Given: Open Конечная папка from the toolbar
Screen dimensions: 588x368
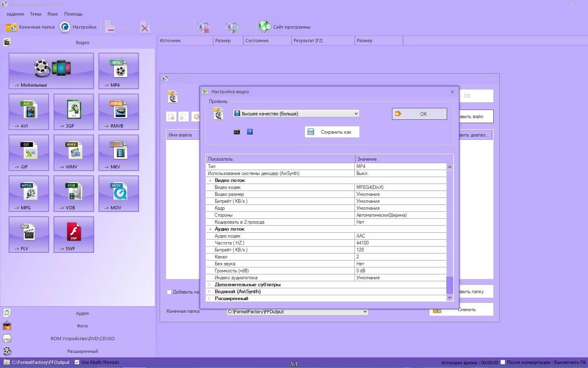Looking at the screenshot, I should pos(30,27).
